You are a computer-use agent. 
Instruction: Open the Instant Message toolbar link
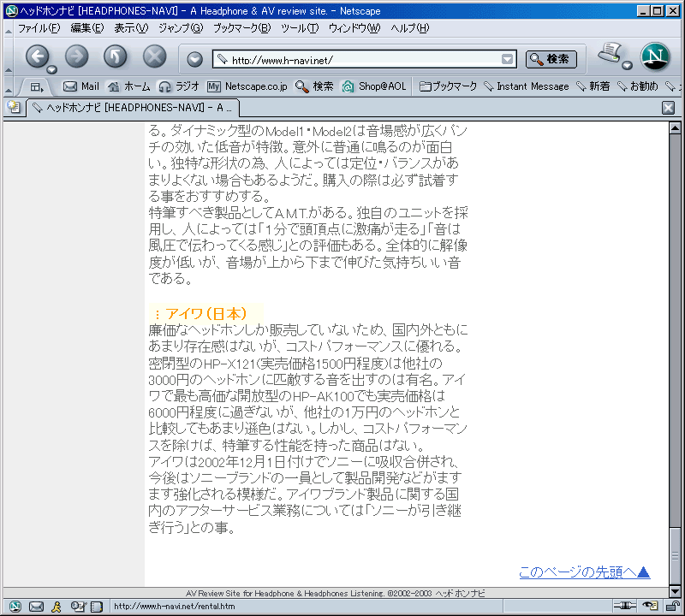pos(527,86)
